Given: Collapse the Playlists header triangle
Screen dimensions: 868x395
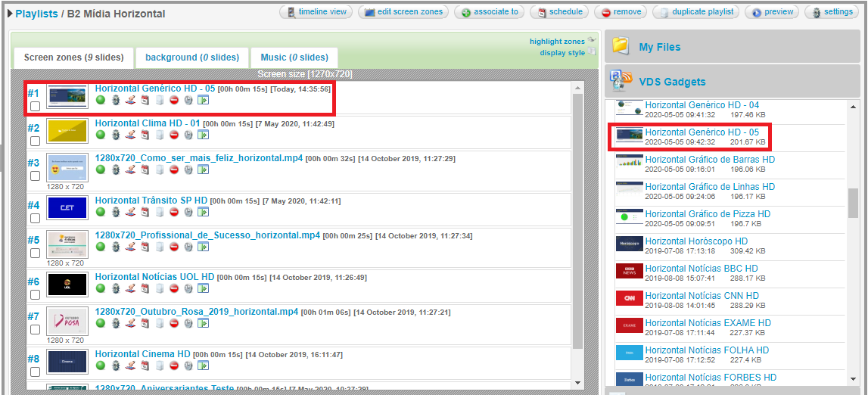Looking at the screenshot, I should coord(11,14).
